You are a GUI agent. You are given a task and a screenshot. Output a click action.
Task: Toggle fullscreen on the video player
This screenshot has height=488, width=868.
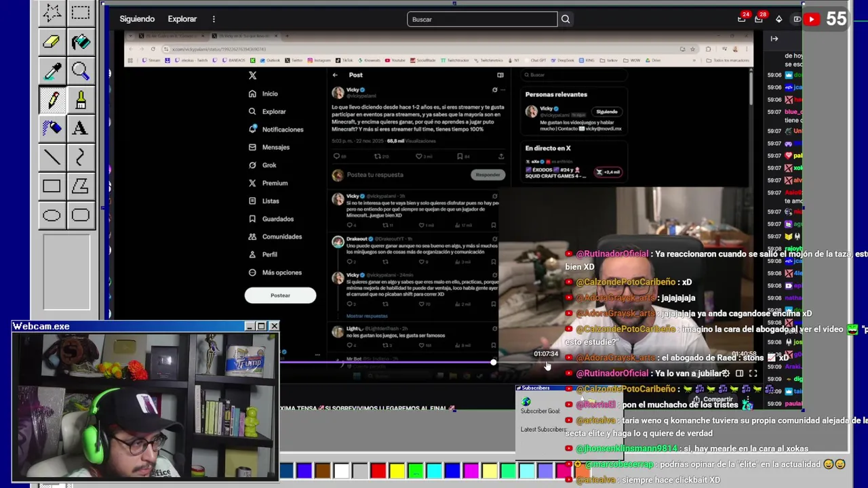753,373
